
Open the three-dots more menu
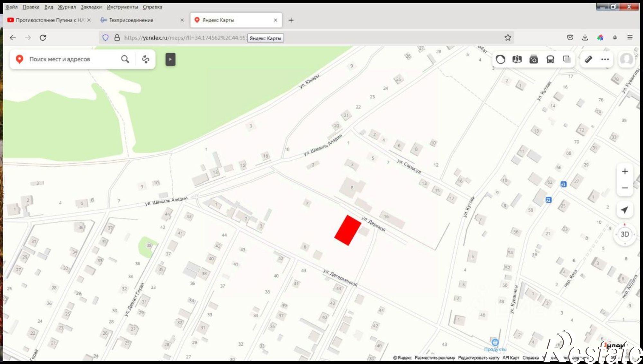tap(605, 59)
